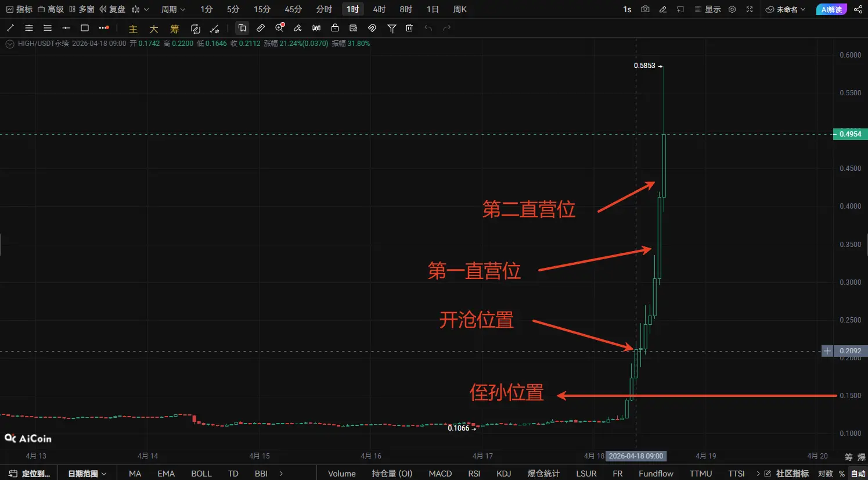Image resolution: width=868 pixels, height=480 pixels.
Task: Click the candlestick pattern tool icon
Action: 316,28
